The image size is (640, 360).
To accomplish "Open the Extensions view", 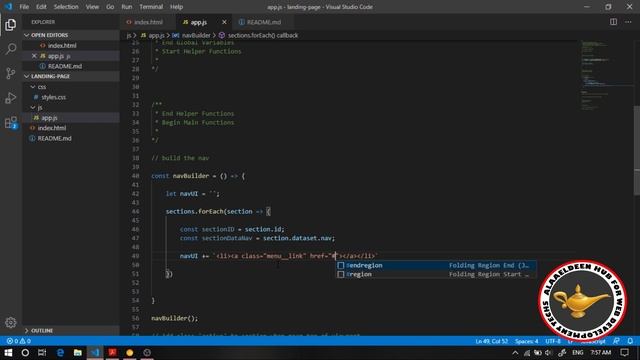I will [11, 122].
